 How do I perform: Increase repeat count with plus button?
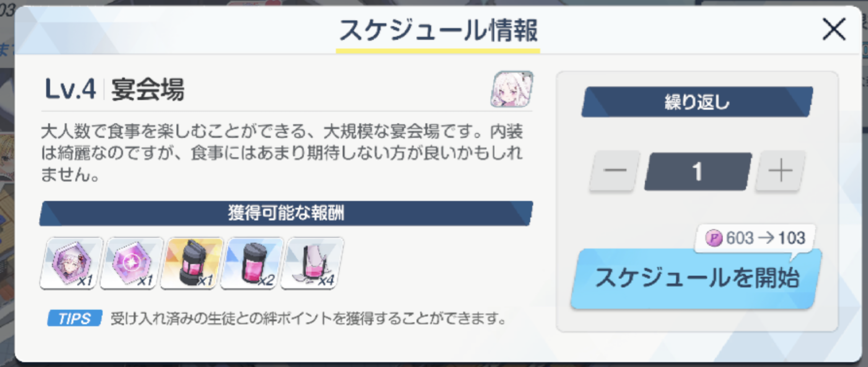coord(780,171)
